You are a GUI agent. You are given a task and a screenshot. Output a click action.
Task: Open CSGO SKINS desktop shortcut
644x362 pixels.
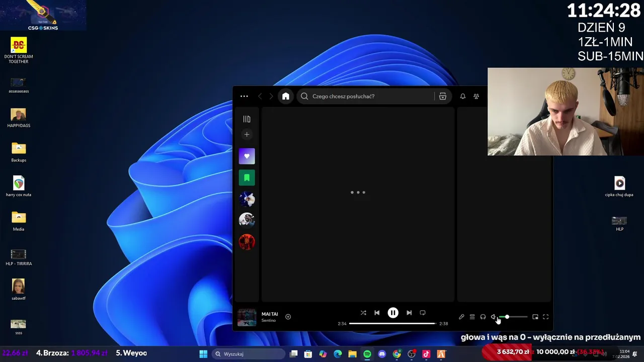point(43,16)
